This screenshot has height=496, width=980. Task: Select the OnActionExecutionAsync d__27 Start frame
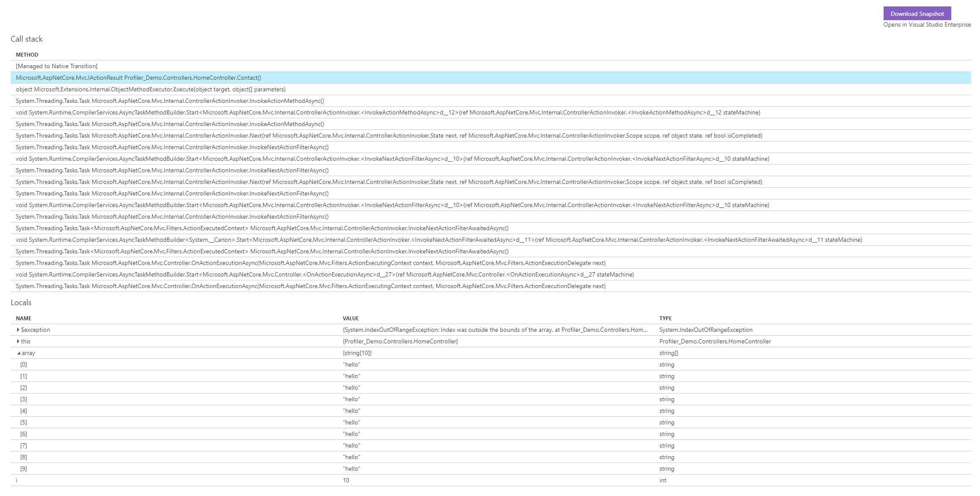tap(324, 274)
